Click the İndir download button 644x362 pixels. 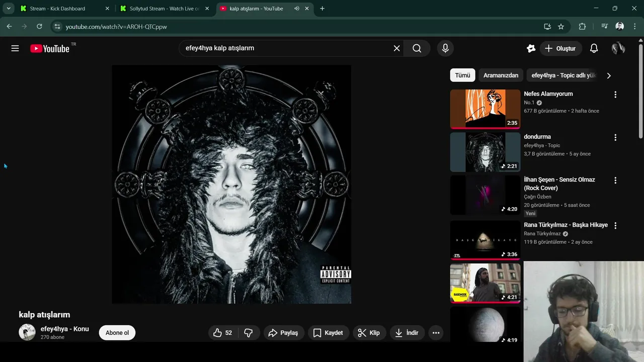(x=407, y=333)
